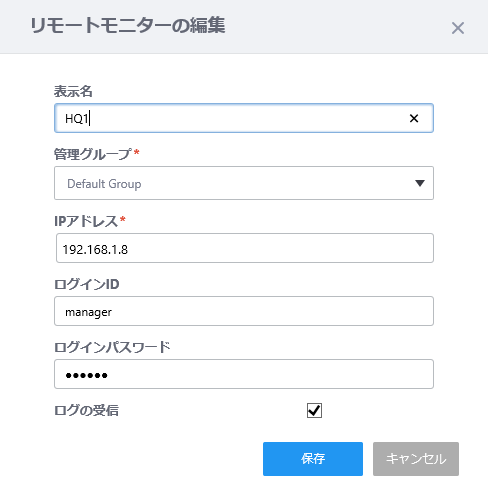Click the IPアドレス field showing 192.168.1.8
The image size is (488, 495).
(x=245, y=248)
